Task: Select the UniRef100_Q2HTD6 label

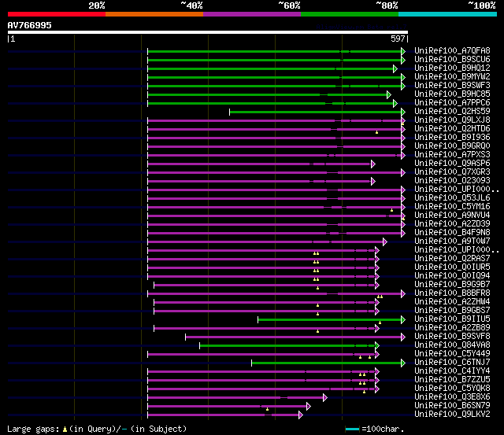Action: pyautogui.click(x=452, y=129)
